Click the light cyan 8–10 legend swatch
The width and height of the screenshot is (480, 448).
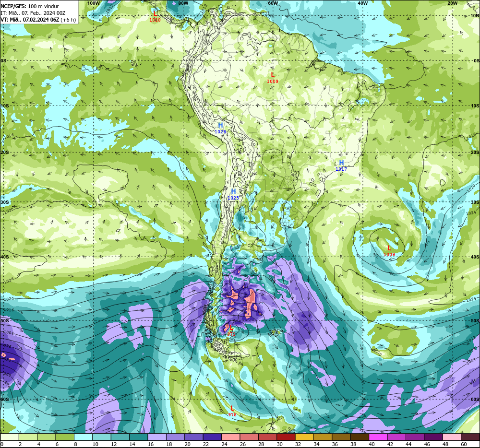point(83,437)
